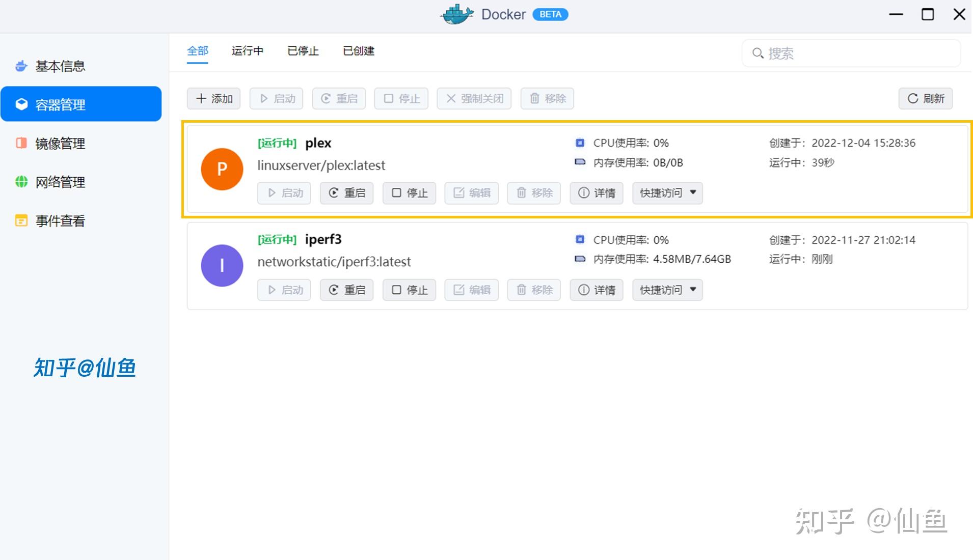The width and height of the screenshot is (973, 560).
Task: Click plex memory usage 0B/0B
Action: pos(668,163)
